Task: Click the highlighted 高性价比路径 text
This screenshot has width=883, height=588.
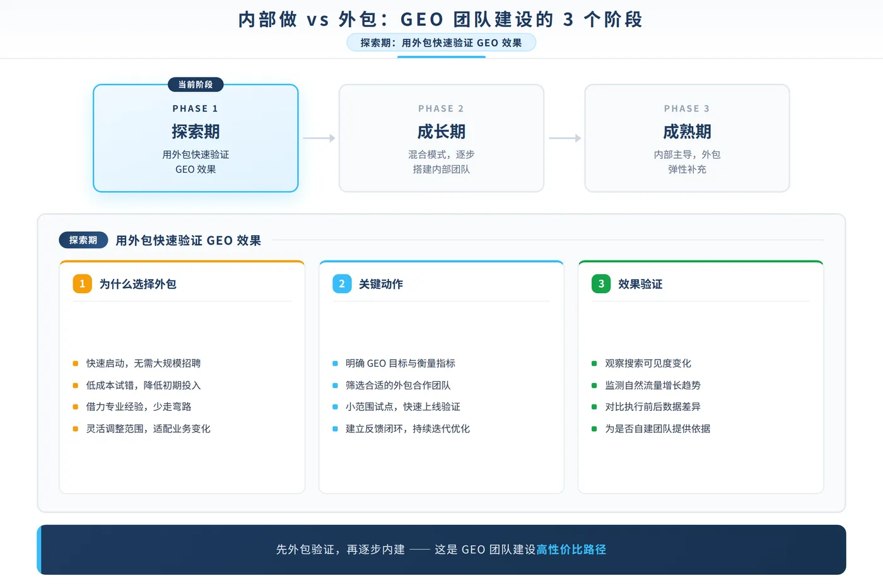Action: click(x=571, y=550)
